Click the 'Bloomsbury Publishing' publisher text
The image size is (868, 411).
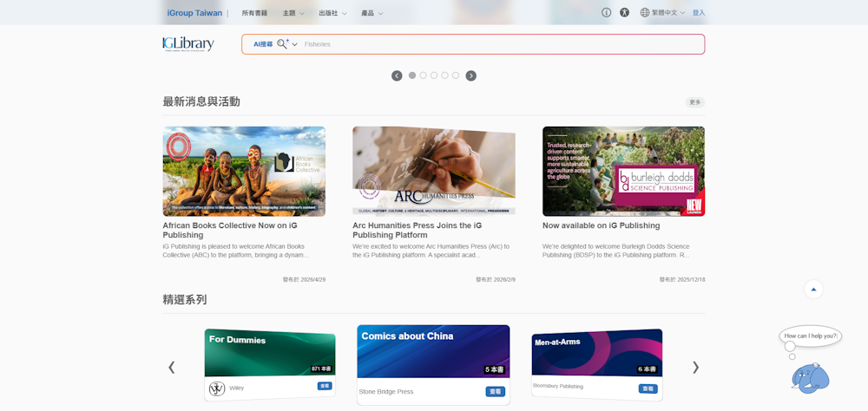coord(558,386)
